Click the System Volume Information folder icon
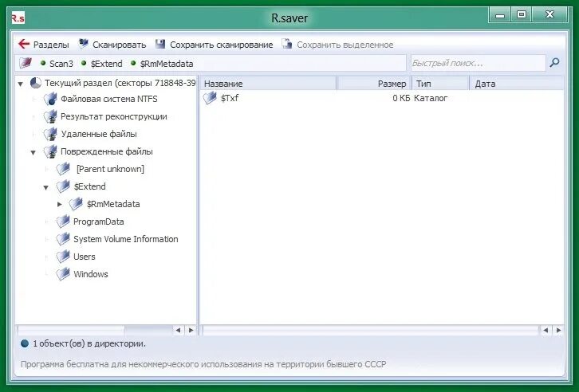This screenshot has height=392, width=579. (63, 239)
